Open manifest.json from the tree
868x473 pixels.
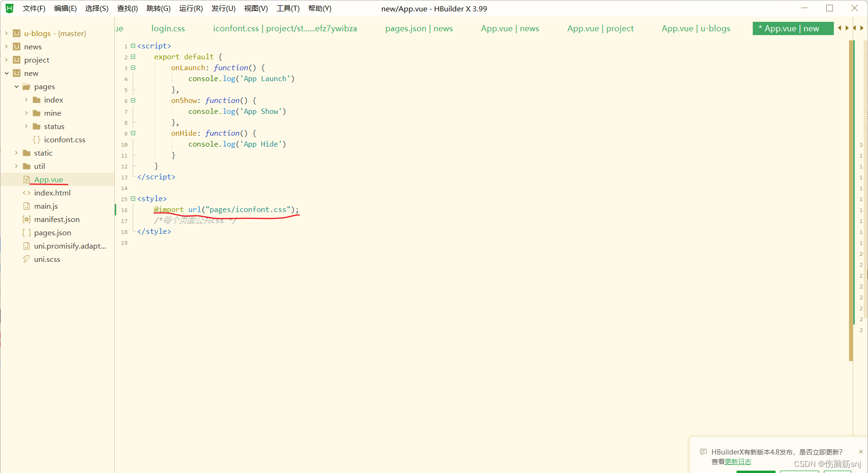(x=57, y=219)
